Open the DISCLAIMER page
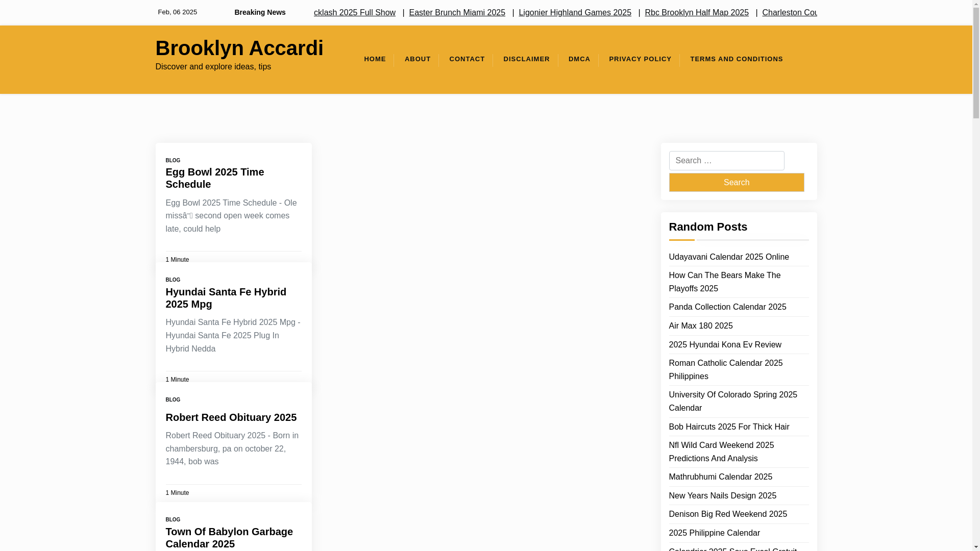The image size is (980, 551). [x=526, y=59]
